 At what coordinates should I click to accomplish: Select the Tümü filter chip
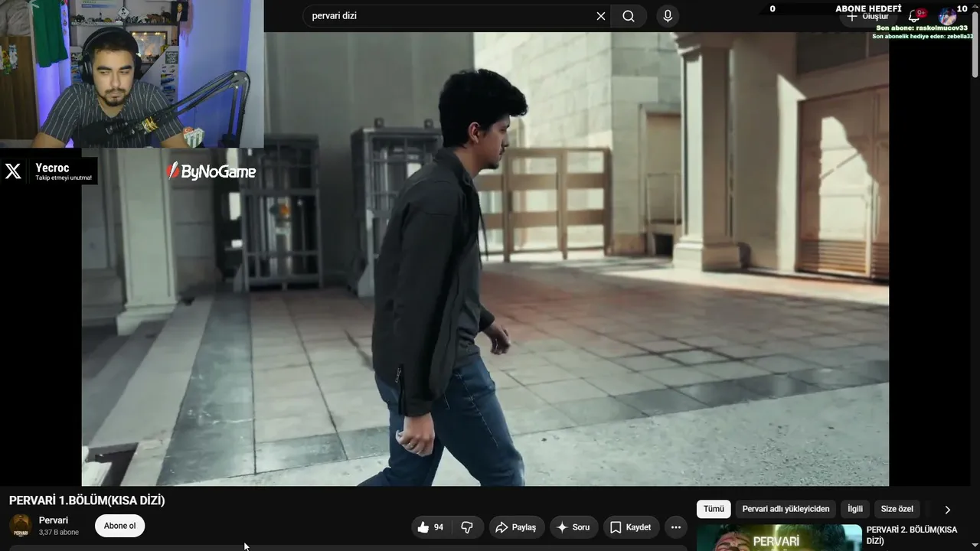click(x=714, y=509)
